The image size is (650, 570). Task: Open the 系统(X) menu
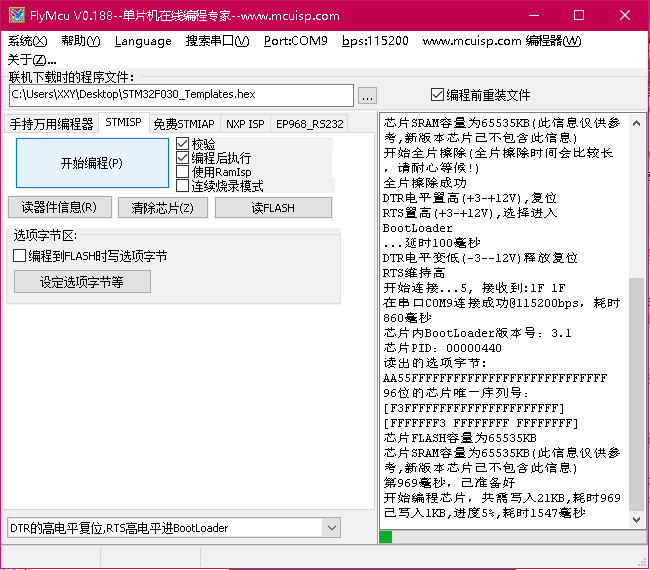[27, 41]
